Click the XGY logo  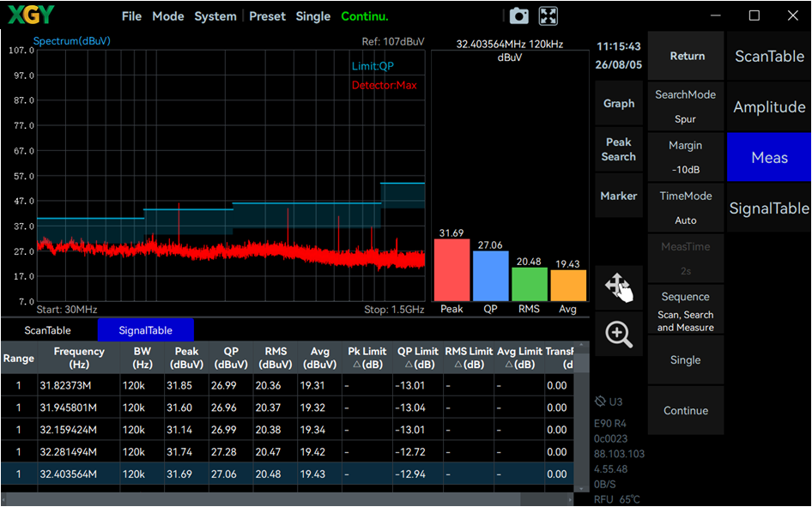point(31,15)
